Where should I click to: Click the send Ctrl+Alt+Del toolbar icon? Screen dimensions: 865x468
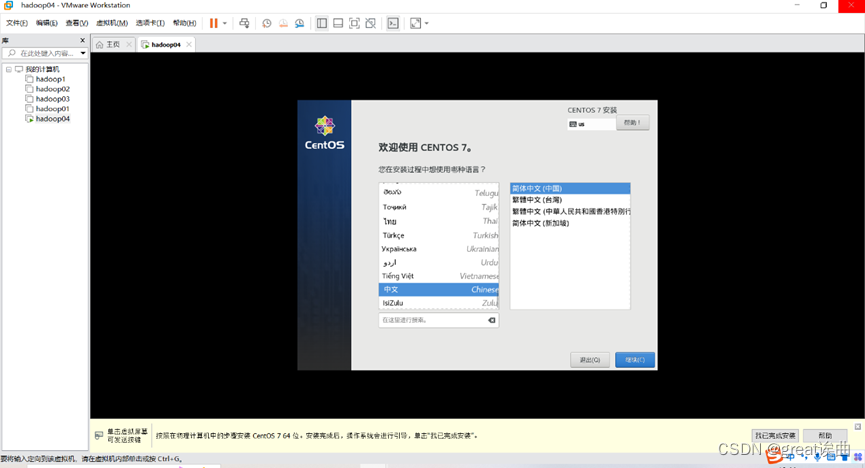[244, 23]
